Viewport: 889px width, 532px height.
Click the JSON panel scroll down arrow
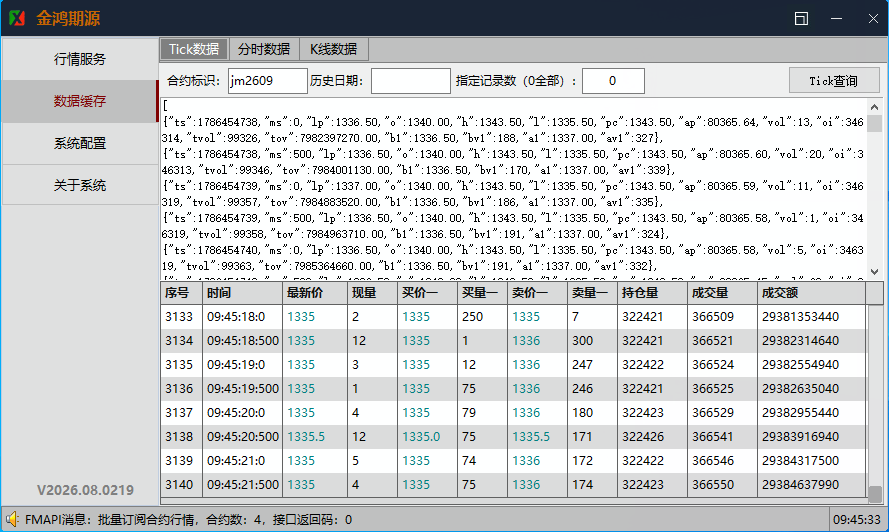pyautogui.click(x=874, y=272)
